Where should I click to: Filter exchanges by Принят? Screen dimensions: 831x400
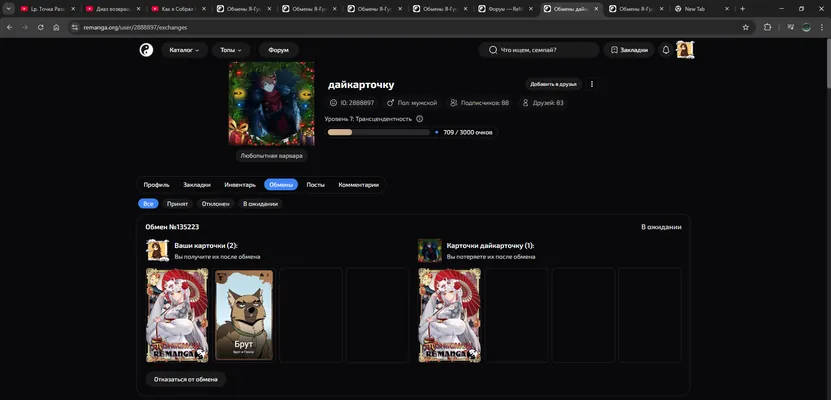click(x=178, y=203)
